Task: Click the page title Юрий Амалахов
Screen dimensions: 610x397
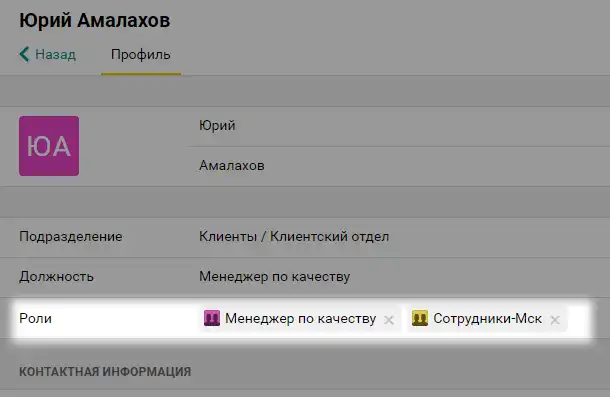Action: [95, 20]
